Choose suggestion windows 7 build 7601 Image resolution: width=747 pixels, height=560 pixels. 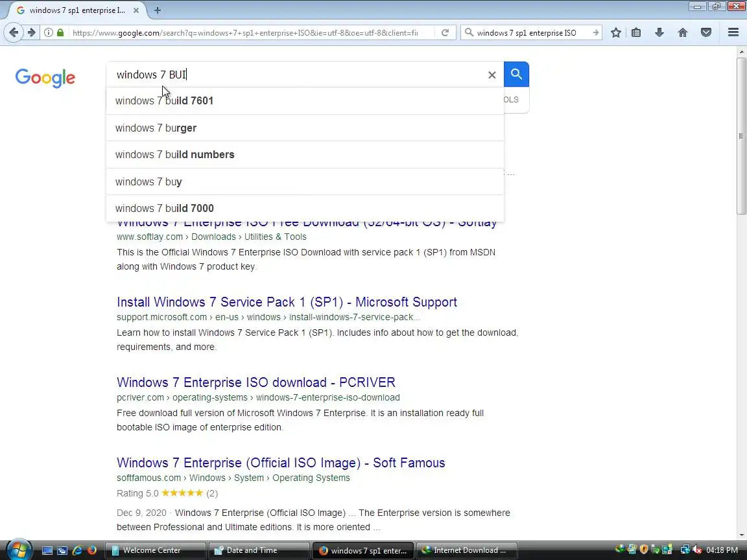(305, 101)
